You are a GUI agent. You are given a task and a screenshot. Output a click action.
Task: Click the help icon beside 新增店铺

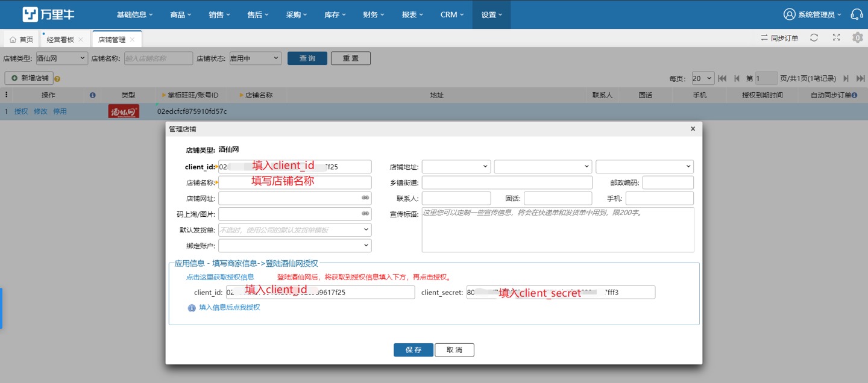[57, 79]
